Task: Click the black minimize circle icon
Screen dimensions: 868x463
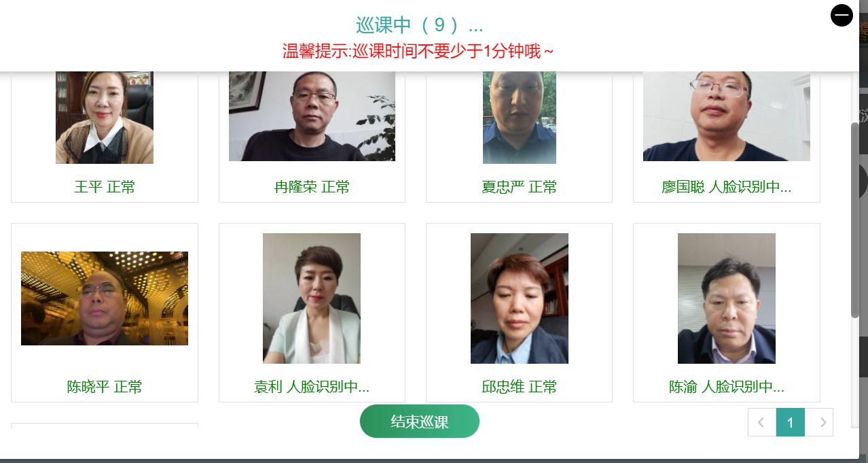Action: pos(842,15)
